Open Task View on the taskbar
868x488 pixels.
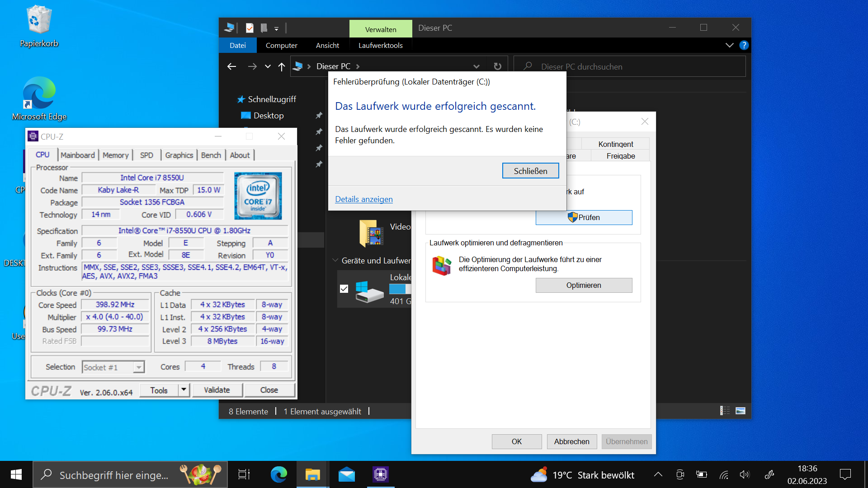pyautogui.click(x=244, y=474)
